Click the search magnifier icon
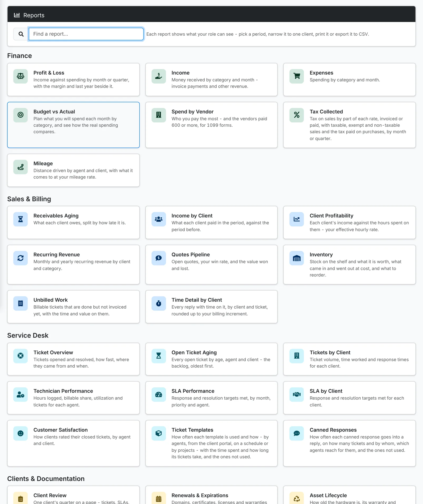The width and height of the screenshot is (423, 504). [x=21, y=34]
